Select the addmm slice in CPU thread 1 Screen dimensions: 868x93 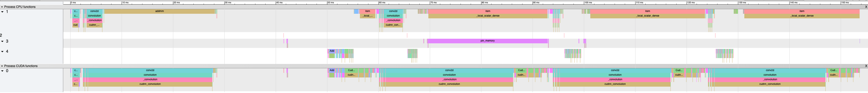click(x=159, y=11)
